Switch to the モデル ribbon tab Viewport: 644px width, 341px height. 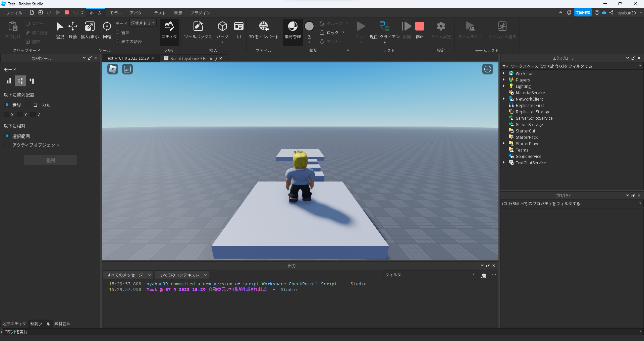[116, 13]
